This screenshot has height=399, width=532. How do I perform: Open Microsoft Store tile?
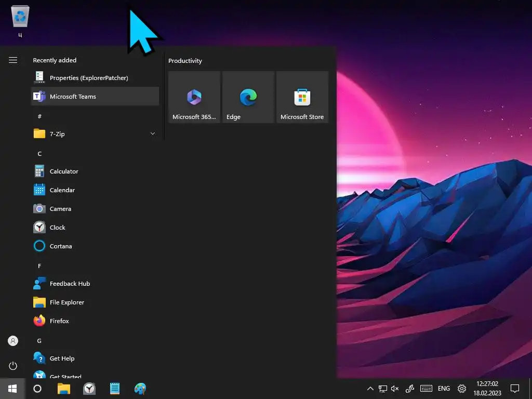(302, 97)
